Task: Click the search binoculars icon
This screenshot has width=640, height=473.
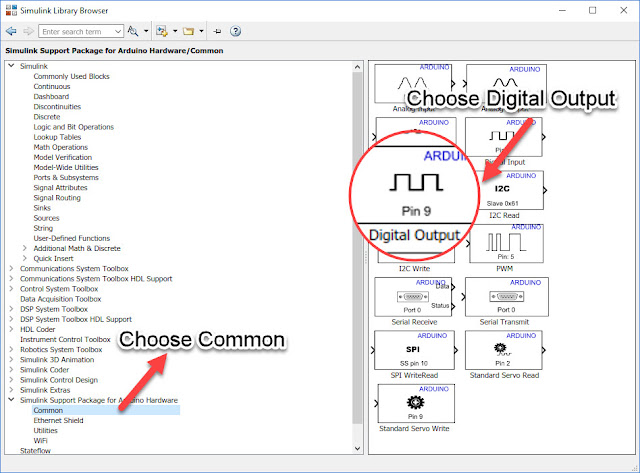Action: 133,31
